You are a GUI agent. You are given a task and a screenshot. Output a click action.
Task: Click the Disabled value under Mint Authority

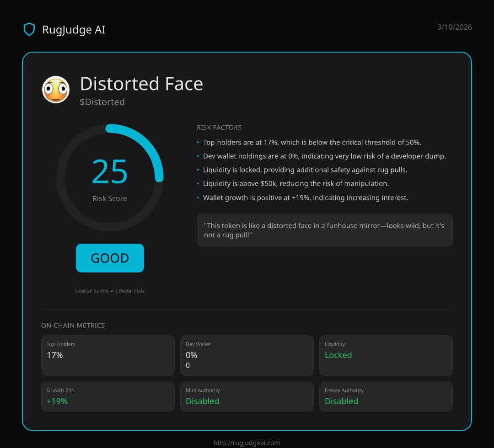[x=202, y=401]
